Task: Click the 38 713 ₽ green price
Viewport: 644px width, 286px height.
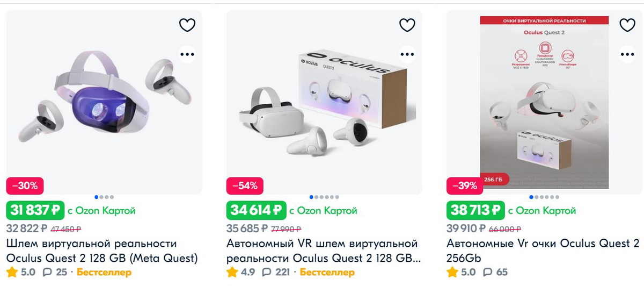Action: pos(475,210)
